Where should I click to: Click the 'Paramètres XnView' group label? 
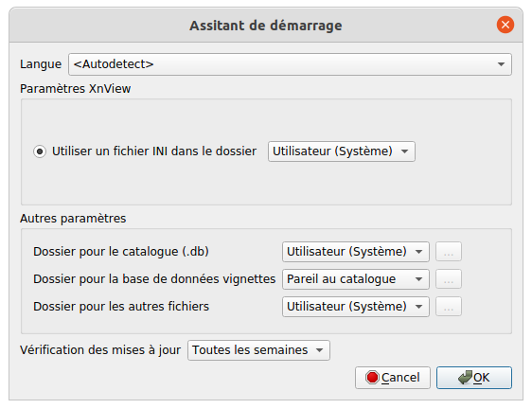pos(76,89)
